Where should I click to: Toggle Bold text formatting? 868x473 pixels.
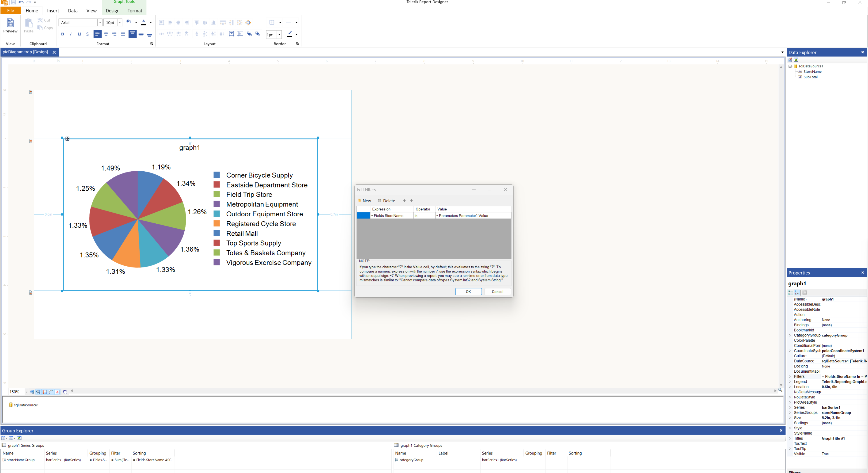pyautogui.click(x=62, y=34)
